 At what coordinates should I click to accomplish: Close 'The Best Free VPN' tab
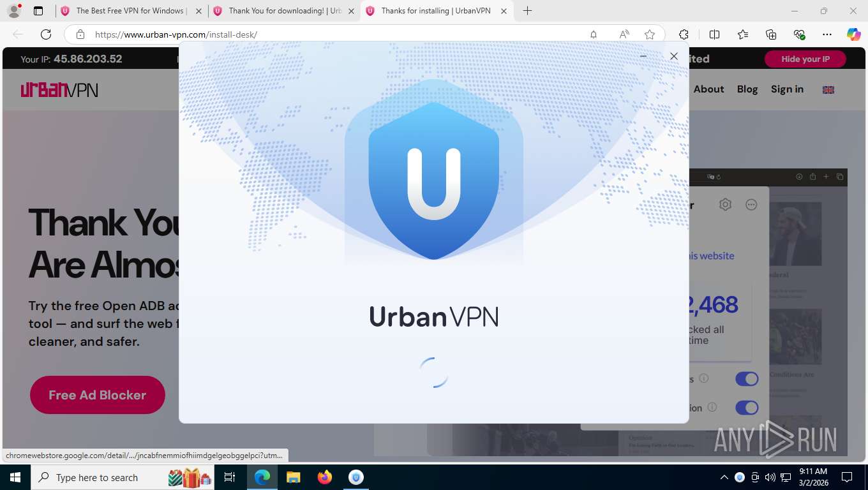pos(198,11)
